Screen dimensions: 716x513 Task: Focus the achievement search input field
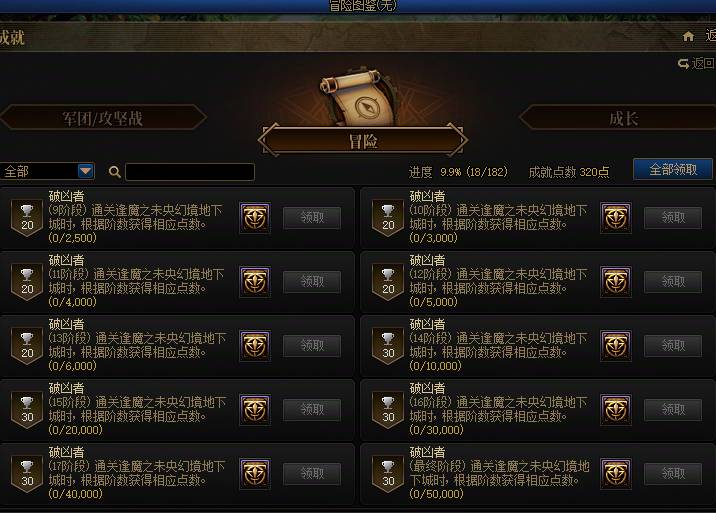point(190,172)
